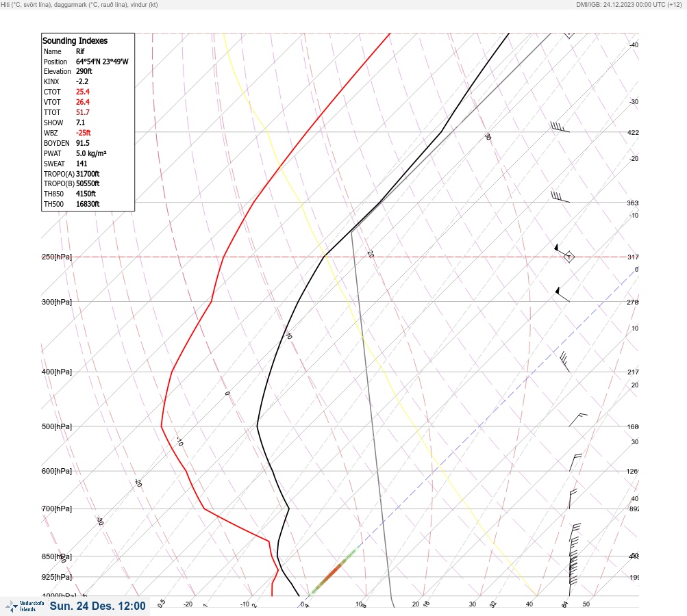687x616 pixels.
Task: Click the '50' label on the bottom temperature axis
Action: [x=586, y=604]
